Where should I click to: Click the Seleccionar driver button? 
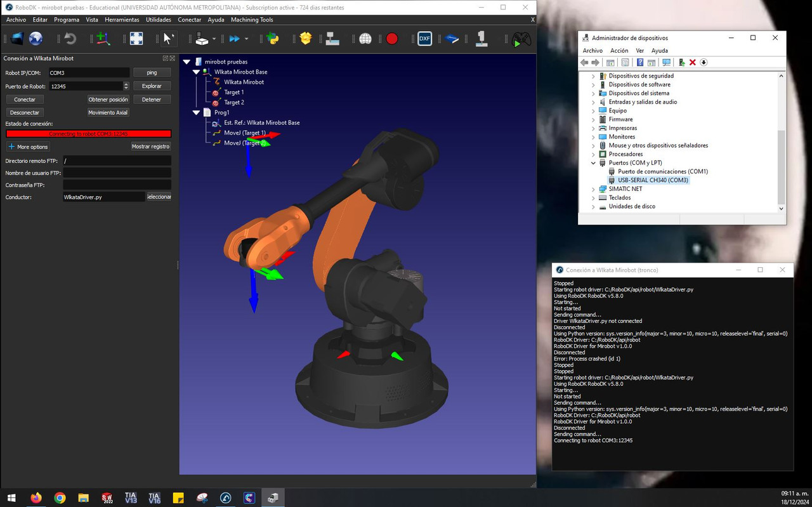point(159,197)
